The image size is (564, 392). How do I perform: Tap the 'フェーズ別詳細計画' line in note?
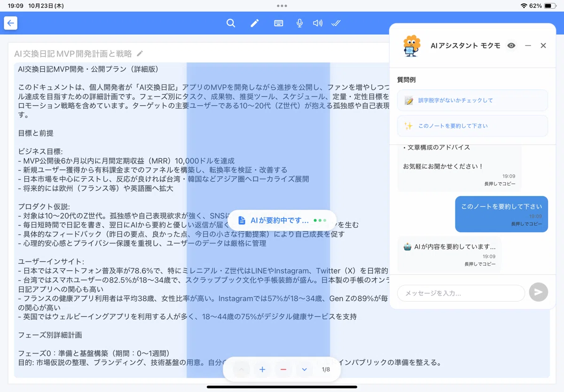click(50, 335)
